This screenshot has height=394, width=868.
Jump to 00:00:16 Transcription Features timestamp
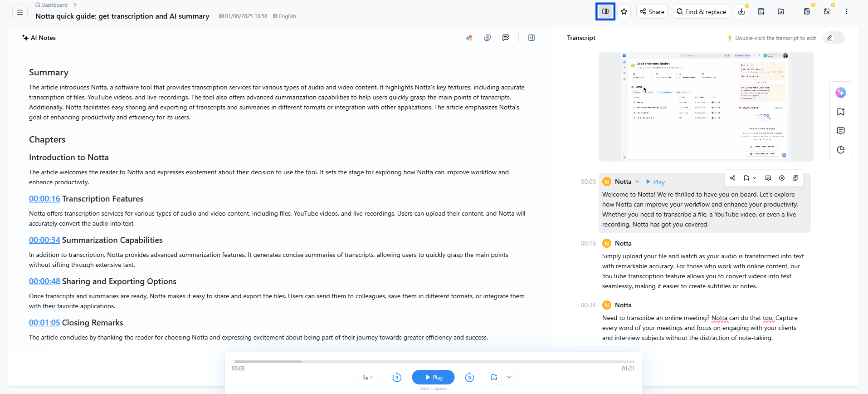coord(44,199)
